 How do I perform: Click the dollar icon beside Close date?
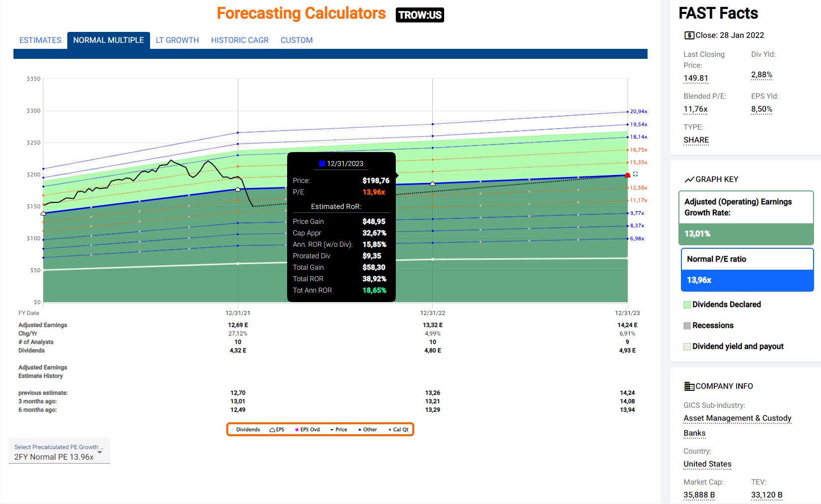689,35
